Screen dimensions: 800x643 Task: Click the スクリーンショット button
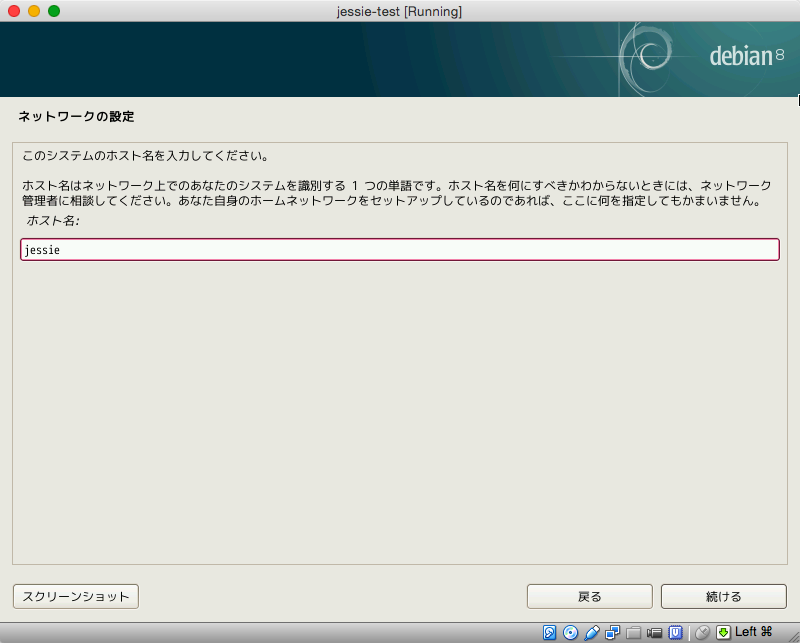[x=76, y=596]
